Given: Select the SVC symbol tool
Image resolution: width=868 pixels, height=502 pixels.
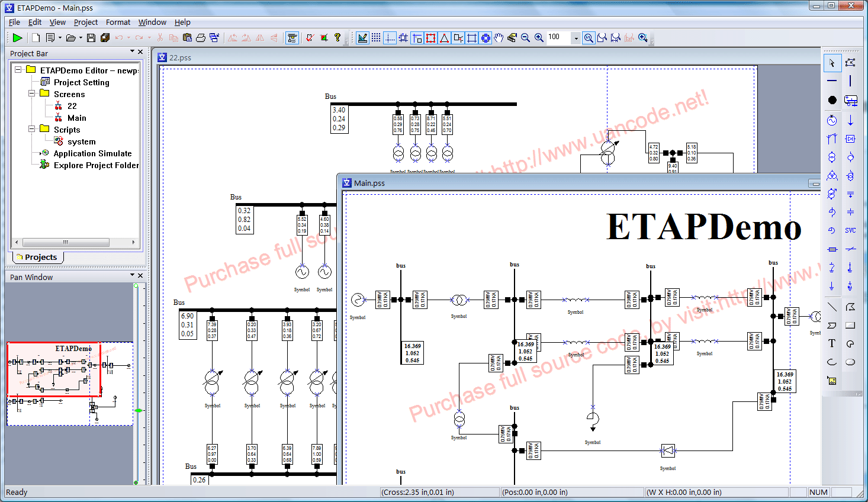Looking at the screenshot, I should click(850, 230).
